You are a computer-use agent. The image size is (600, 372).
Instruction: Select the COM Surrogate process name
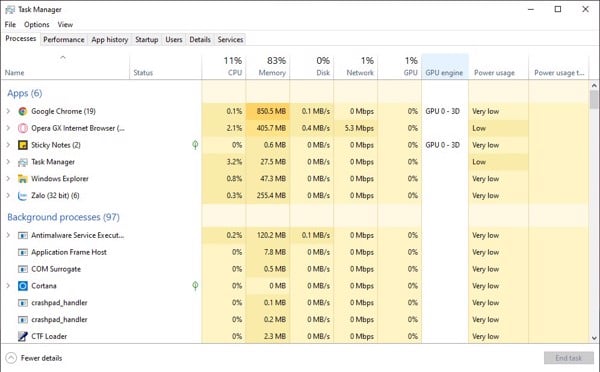(x=56, y=269)
